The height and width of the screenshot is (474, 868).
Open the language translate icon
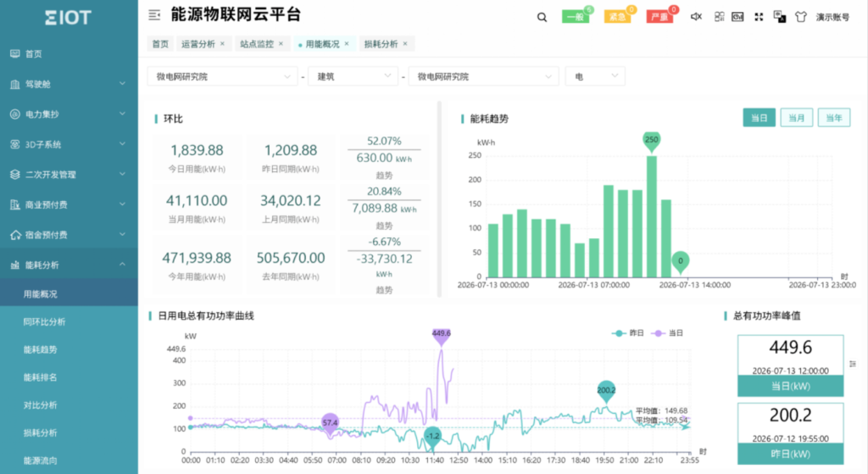click(x=780, y=17)
